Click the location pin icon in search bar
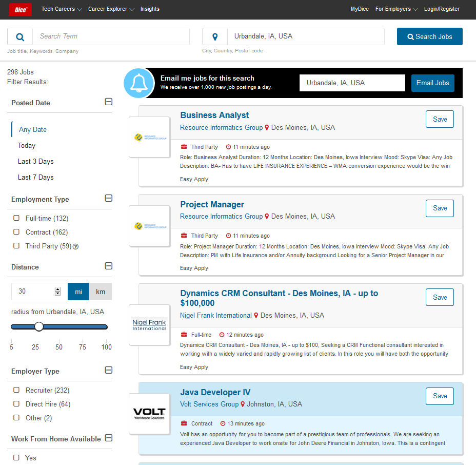Image resolution: width=476 pixels, height=465 pixels. pyautogui.click(x=215, y=37)
